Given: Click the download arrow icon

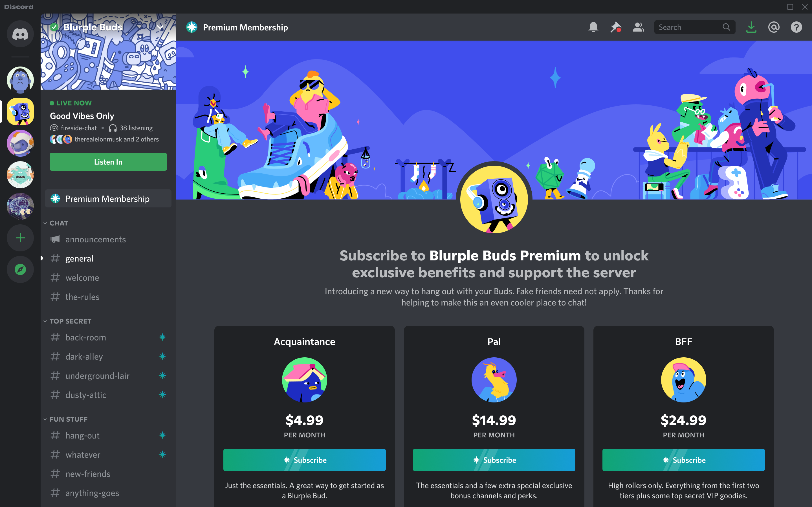Looking at the screenshot, I should tap(751, 27).
